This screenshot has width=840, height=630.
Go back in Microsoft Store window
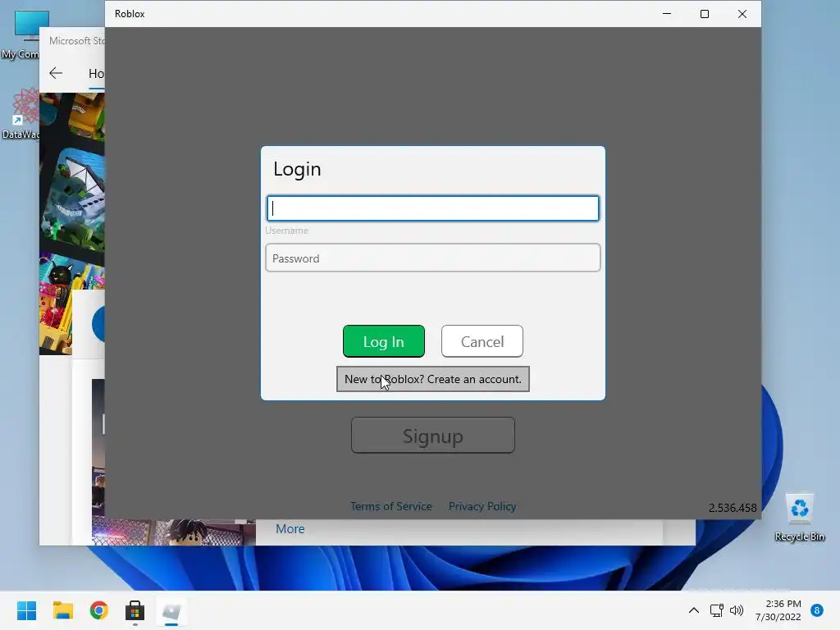pos(56,73)
